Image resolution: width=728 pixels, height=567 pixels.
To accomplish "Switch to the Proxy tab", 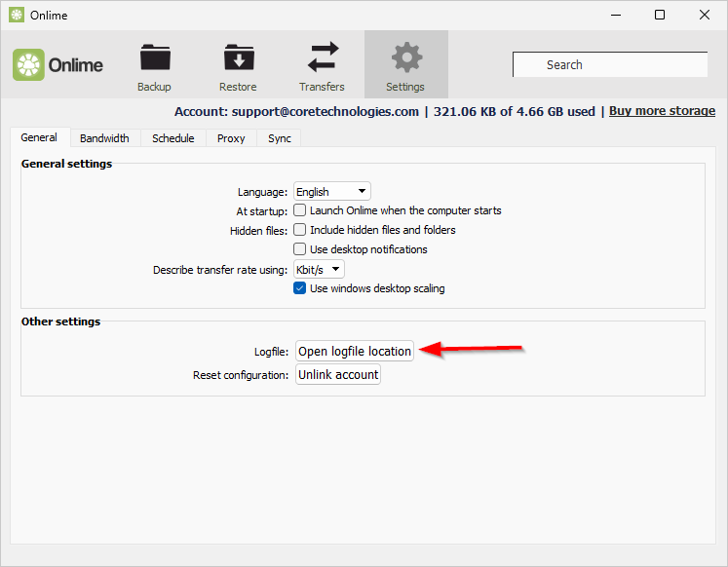I will point(231,138).
